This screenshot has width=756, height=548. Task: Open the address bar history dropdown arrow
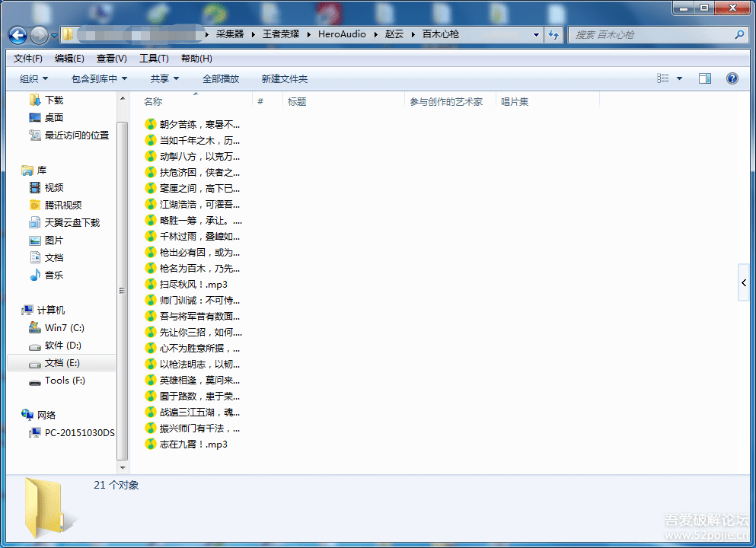coord(536,35)
